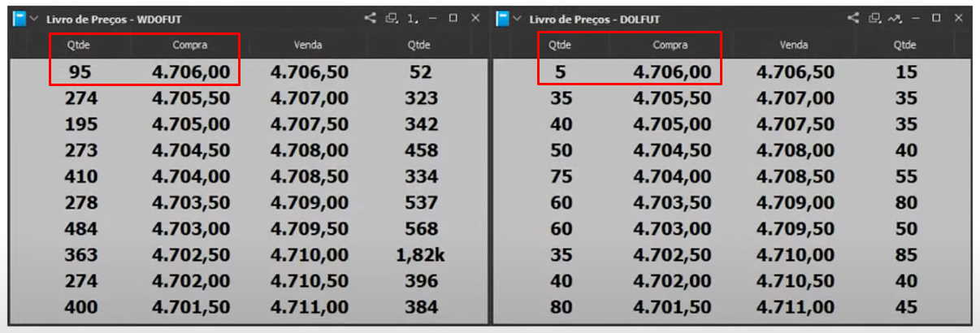The image size is (980, 333).
Task: Maximize the DOLFUT price book window
Action: click(x=936, y=17)
